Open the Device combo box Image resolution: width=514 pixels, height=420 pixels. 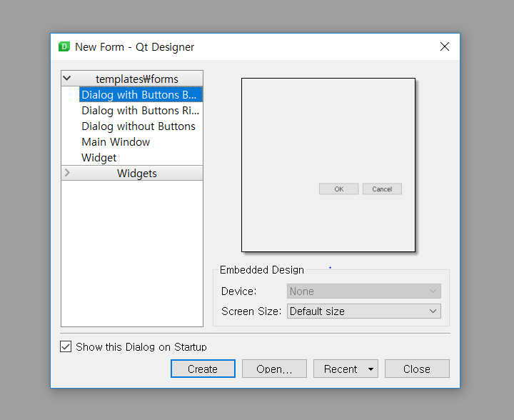point(364,291)
